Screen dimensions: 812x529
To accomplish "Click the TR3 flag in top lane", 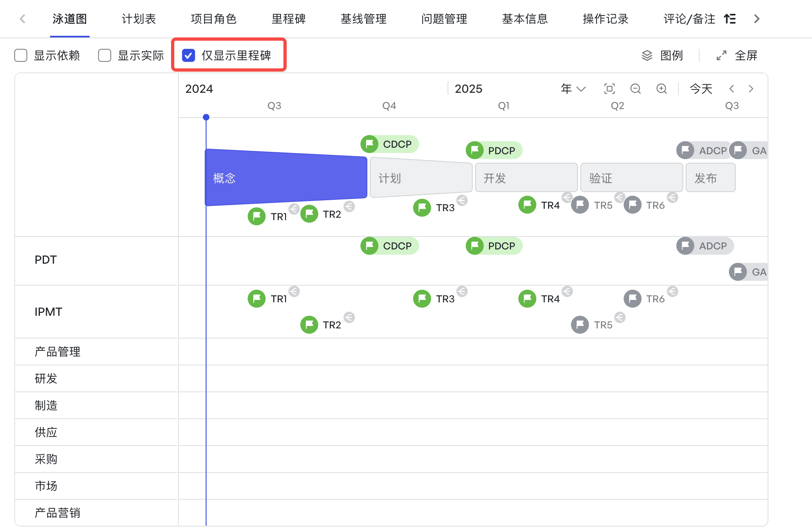I will click(422, 208).
